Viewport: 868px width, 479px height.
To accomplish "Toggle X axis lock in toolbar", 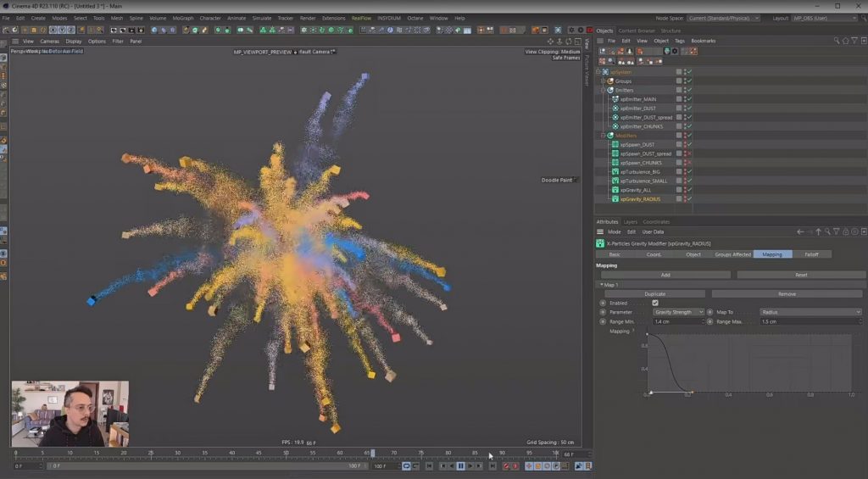I will [x=53, y=30].
